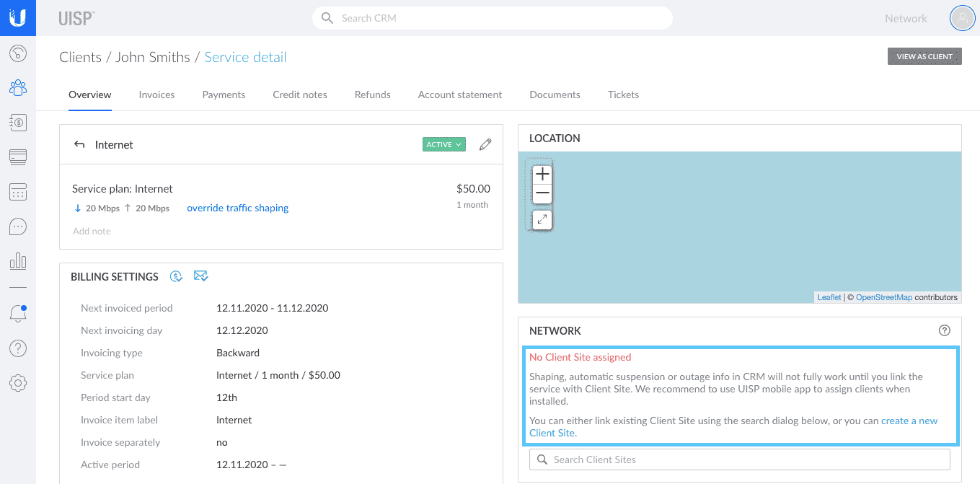The image size is (980, 484).
Task: Open the scheduling calendar icon in the sidebar
Action: tap(18, 192)
